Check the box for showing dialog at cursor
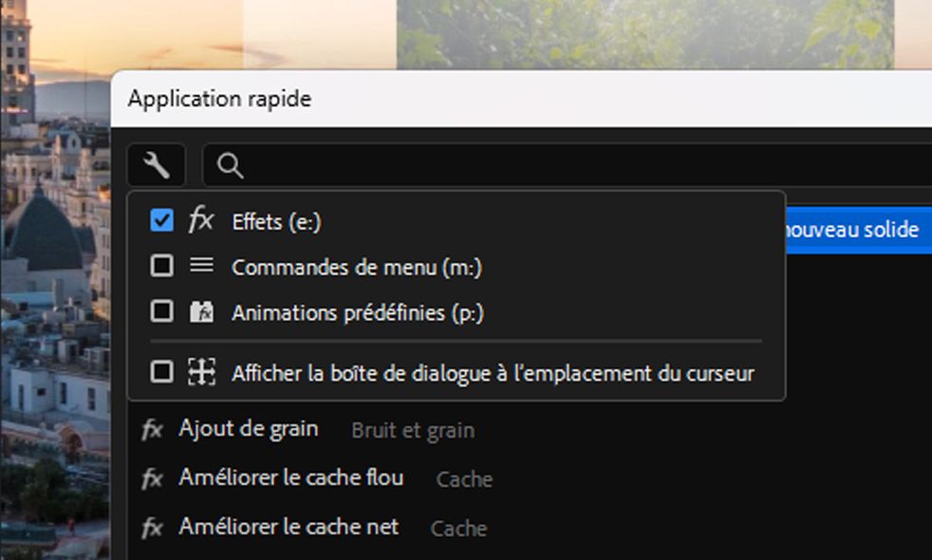 [x=162, y=372]
